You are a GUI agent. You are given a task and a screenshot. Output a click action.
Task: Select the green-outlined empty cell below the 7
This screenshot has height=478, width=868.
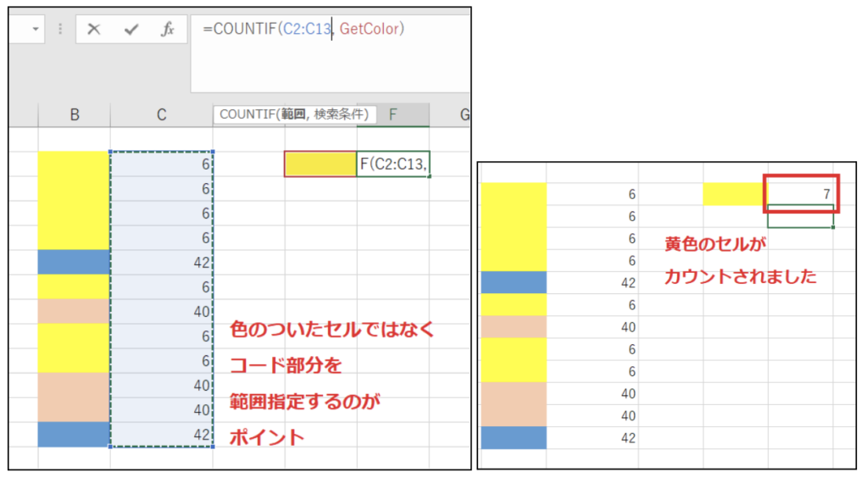(800, 217)
